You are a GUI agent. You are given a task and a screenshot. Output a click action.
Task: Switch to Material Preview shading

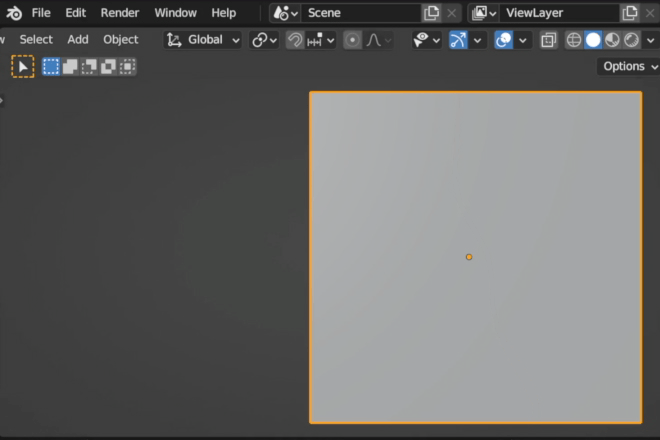[x=612, y=40]
